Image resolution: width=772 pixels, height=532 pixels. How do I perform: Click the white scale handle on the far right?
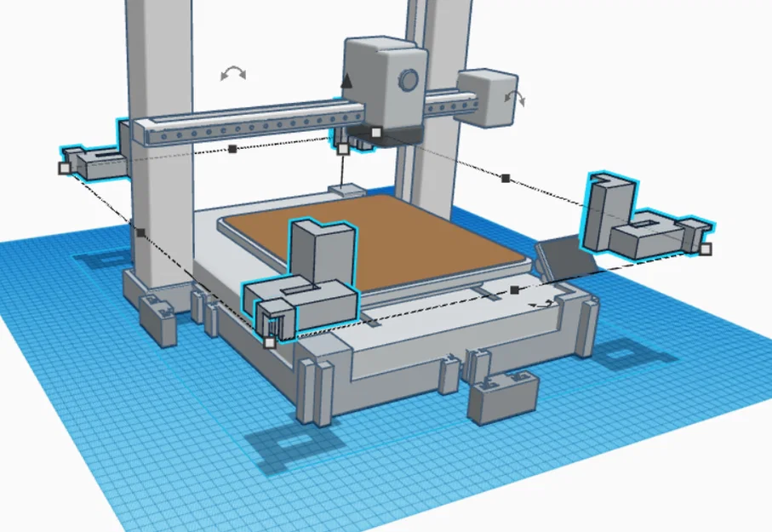[706, 249]
